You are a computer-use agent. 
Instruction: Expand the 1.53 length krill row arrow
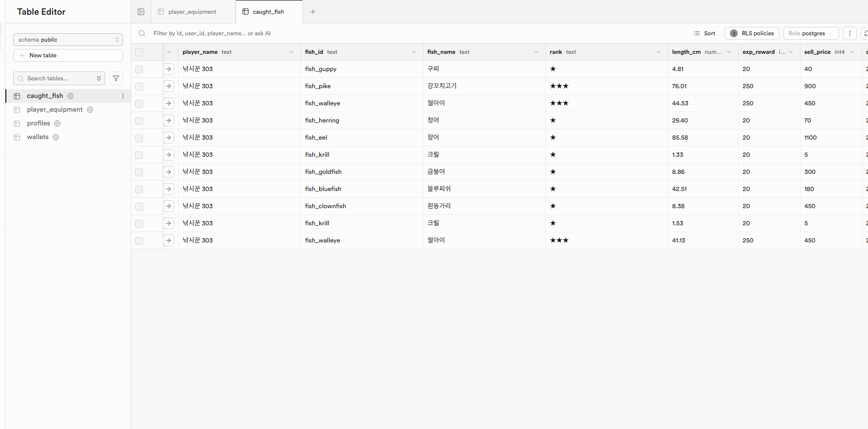coord(168,223)
